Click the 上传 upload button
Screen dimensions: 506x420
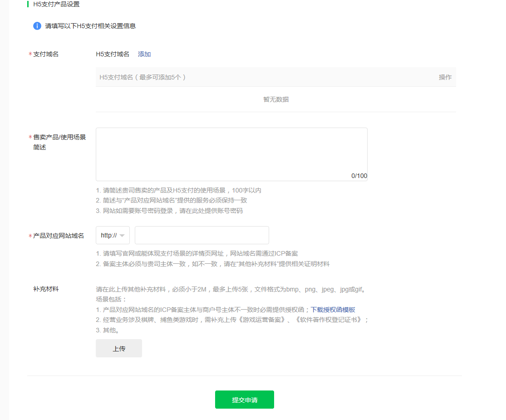(118, 348)
